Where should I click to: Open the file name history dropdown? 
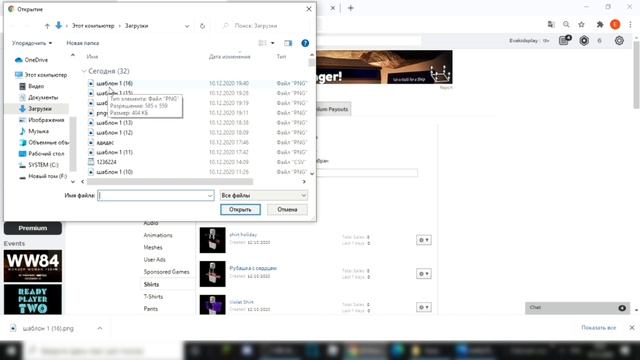(210, 196)
